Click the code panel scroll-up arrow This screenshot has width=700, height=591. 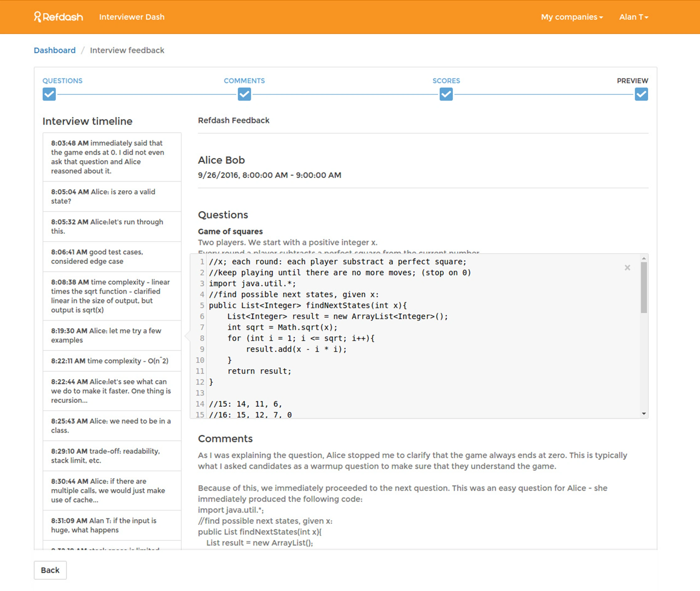[x=644, y=258]
